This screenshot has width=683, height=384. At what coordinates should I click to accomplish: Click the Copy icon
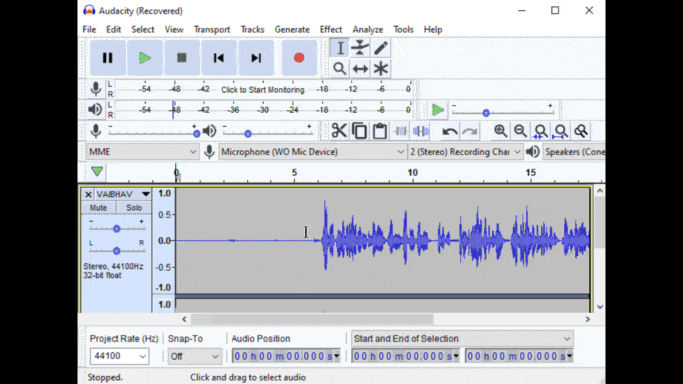click(x=359, y=131)
